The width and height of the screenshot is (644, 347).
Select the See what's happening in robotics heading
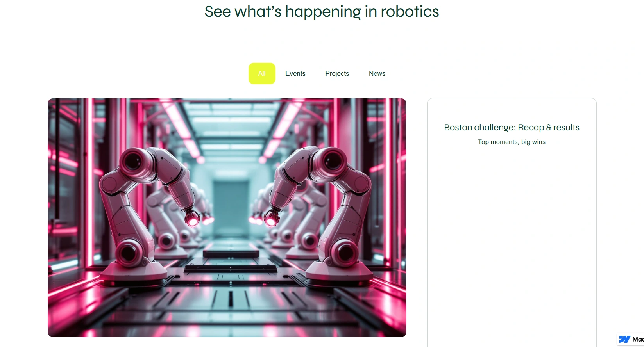coord(322,12)
